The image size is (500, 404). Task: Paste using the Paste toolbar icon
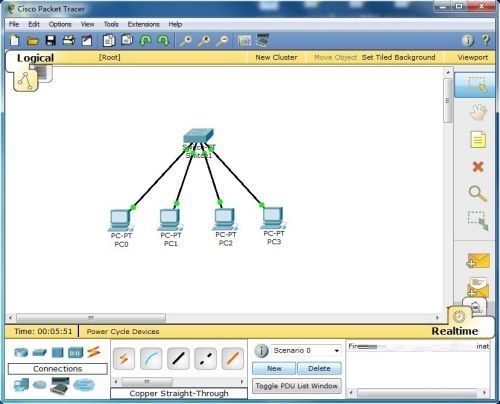coord(127,40)
